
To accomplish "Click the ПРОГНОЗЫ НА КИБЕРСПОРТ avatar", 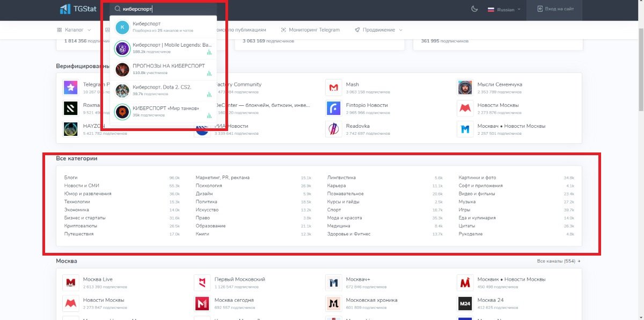I will pyautogui.click(x=122, y=69).
